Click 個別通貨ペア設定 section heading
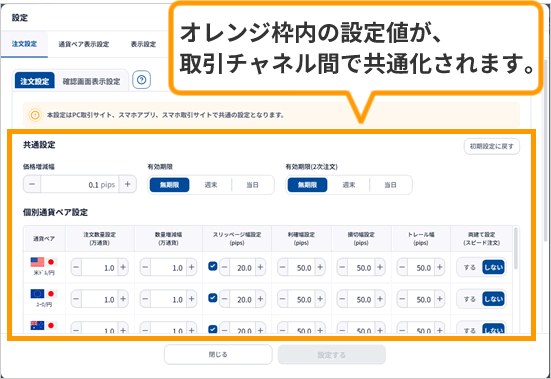551x379 pixels. 56,213
